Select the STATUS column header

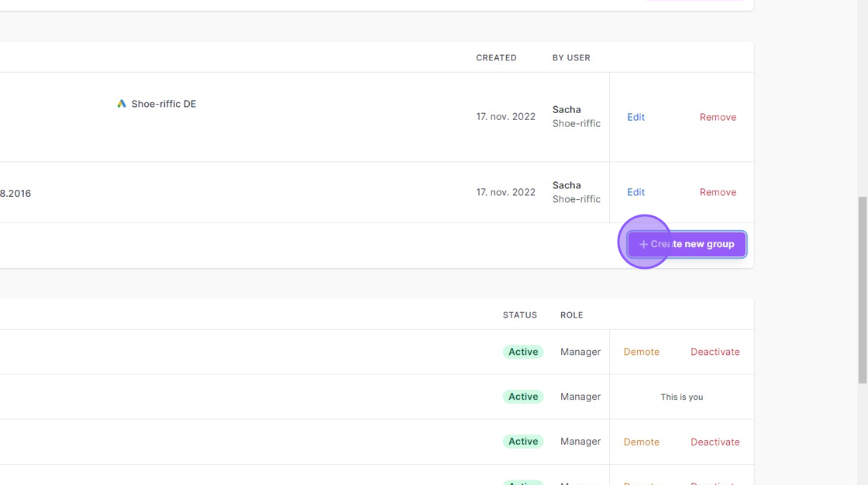tap(520, 315)
